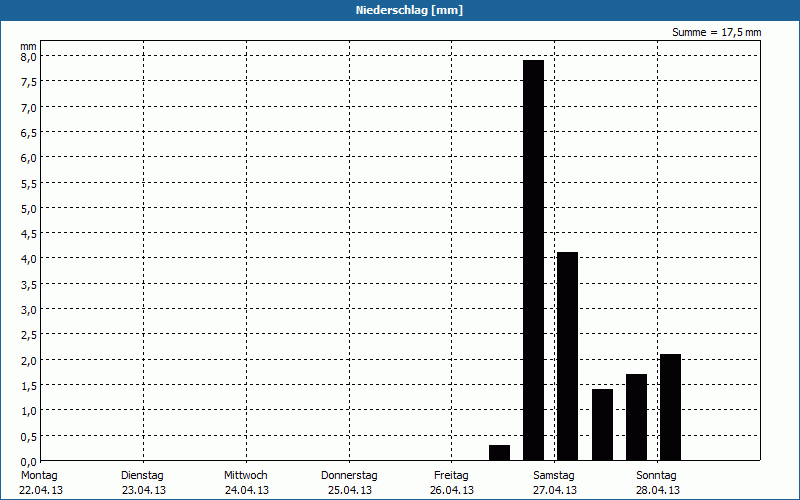Click the '1,0' y-axis value
Viewport: 800px width, 500px height.
pyautogui.click(x=29, y=411)
